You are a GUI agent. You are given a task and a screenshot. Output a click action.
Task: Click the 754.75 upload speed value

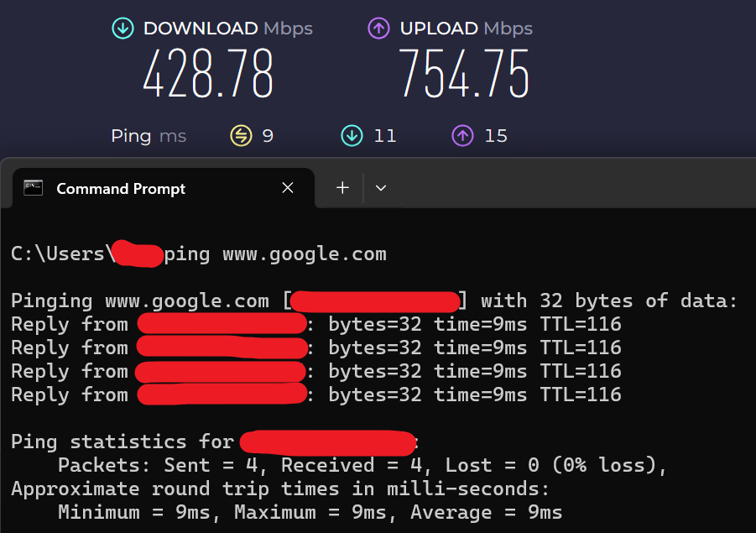pos(465,74)
